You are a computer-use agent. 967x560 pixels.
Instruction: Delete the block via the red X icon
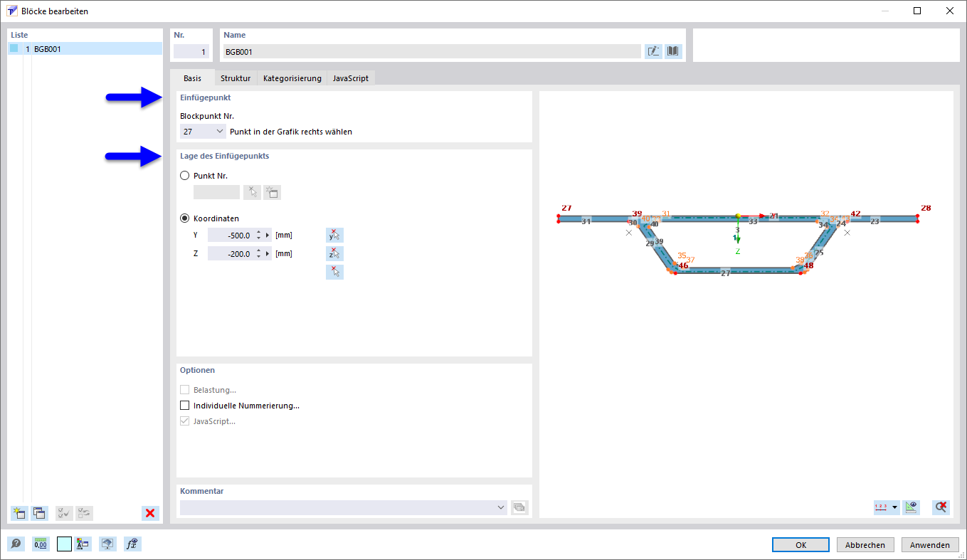[150, 513]
